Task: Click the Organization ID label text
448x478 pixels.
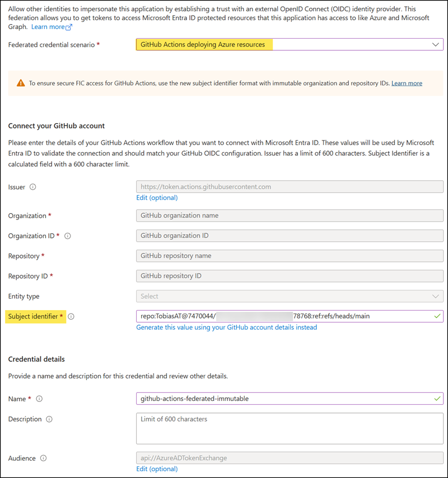Action: tap(31, 236)
